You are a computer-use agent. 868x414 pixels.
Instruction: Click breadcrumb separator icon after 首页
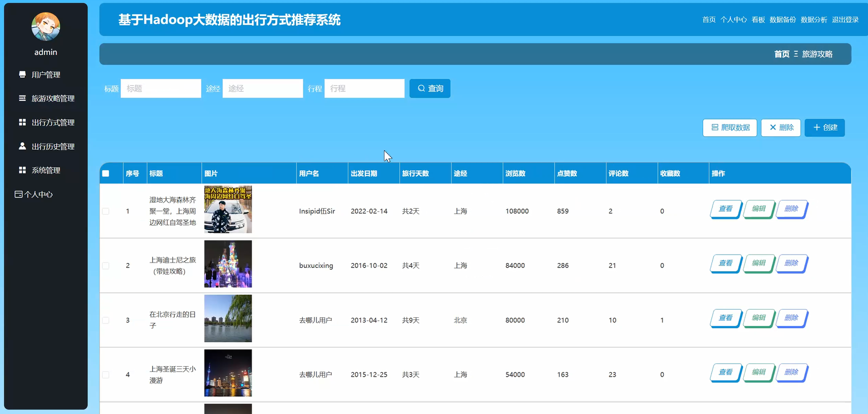(795, 54)
